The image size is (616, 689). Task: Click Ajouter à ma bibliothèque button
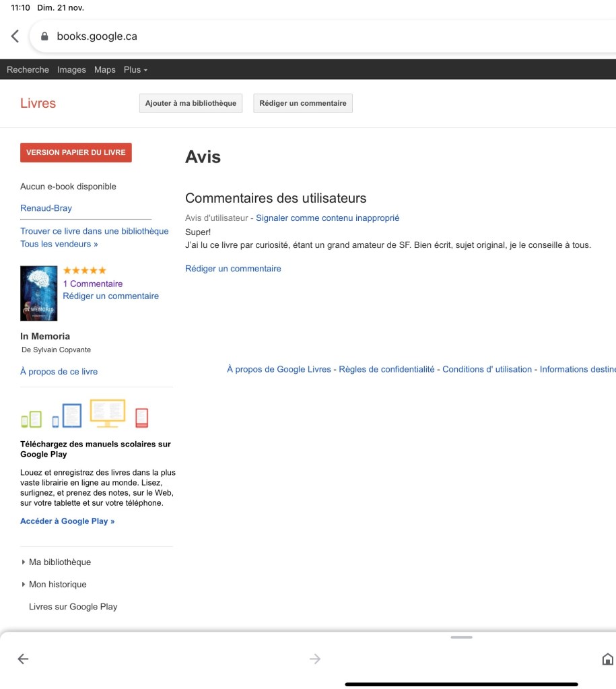[191, 103]
